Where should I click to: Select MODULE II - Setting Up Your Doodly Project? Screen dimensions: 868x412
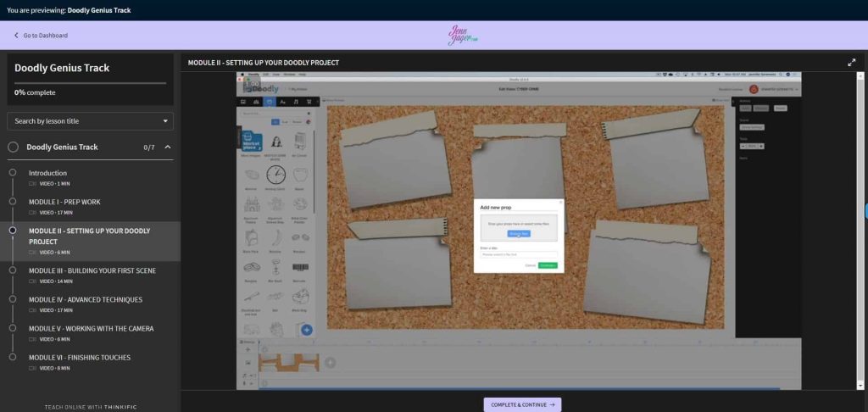90,241
